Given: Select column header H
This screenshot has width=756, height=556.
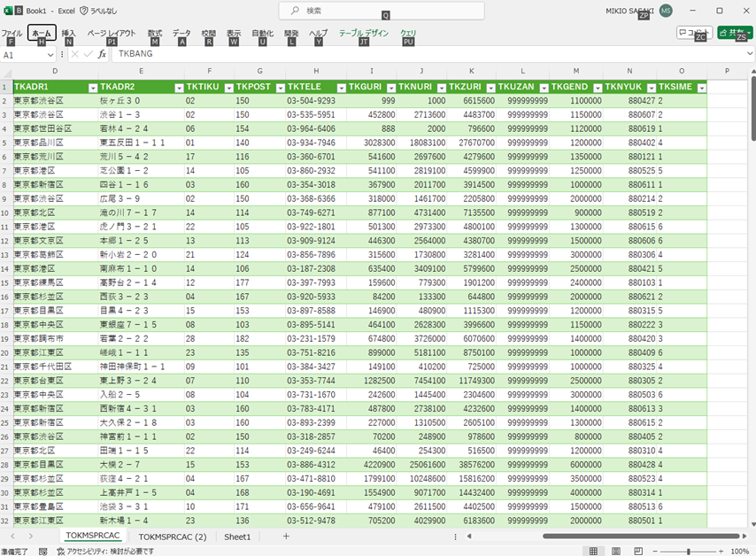Looking at the screenshot, I should point(316,72).
